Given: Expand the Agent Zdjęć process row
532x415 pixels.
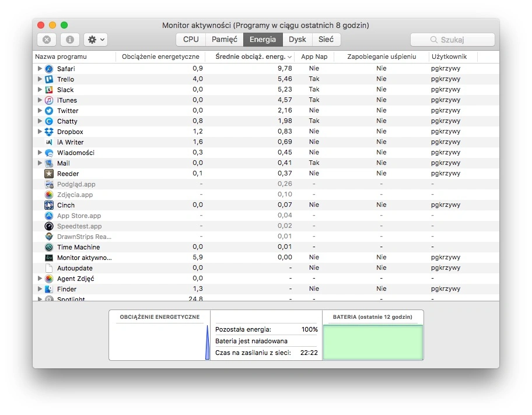Looking at the screenshot, I should (x=39, y=279).
